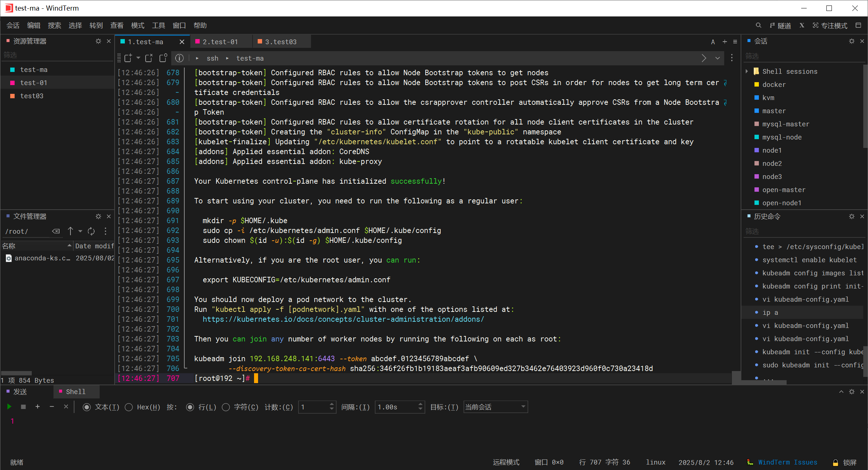868x470 pixels.
Task: Click go up directory arrow in file manager
Action: coord(70,231)
